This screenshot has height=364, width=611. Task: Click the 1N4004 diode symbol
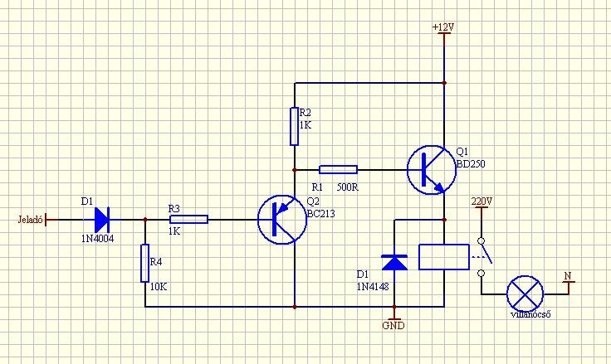[x=102, y=220]
